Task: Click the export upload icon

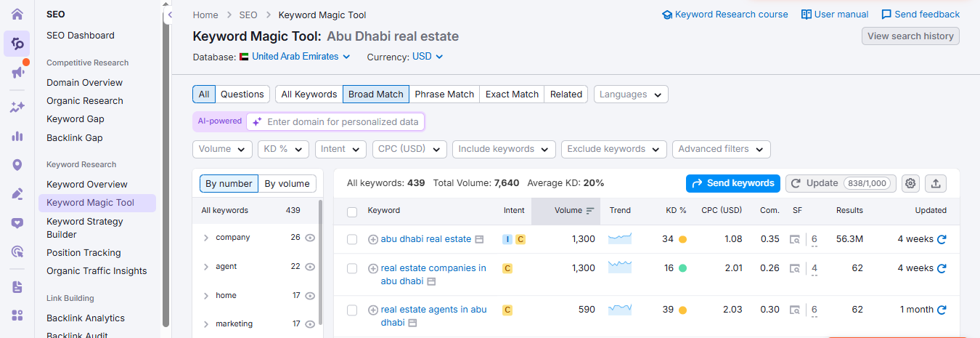Action: coord(935,183)
